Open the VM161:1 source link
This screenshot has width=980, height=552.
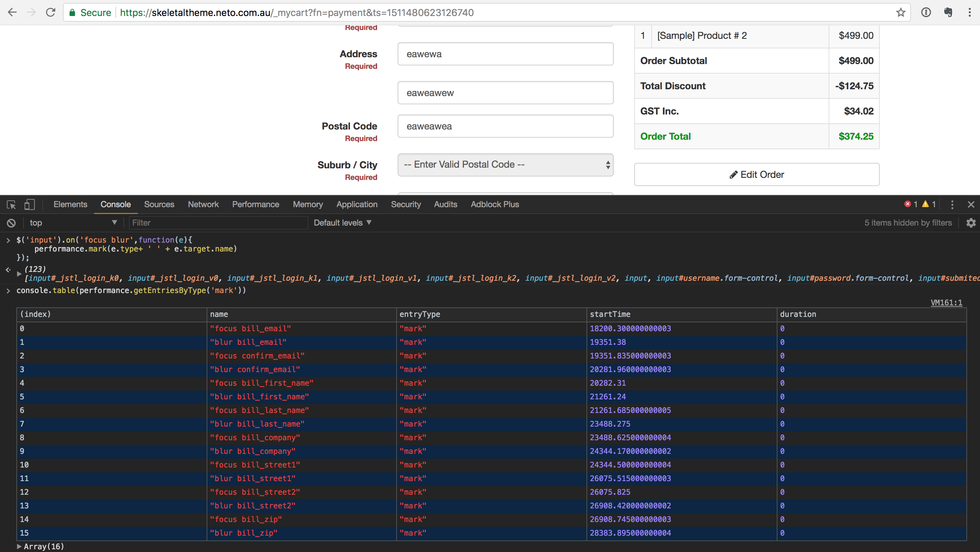click(946, 303)
